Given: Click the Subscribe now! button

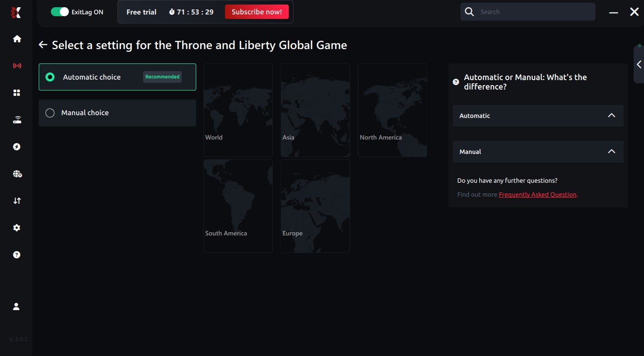Looking at the screenshot, I should coord(257,12).
